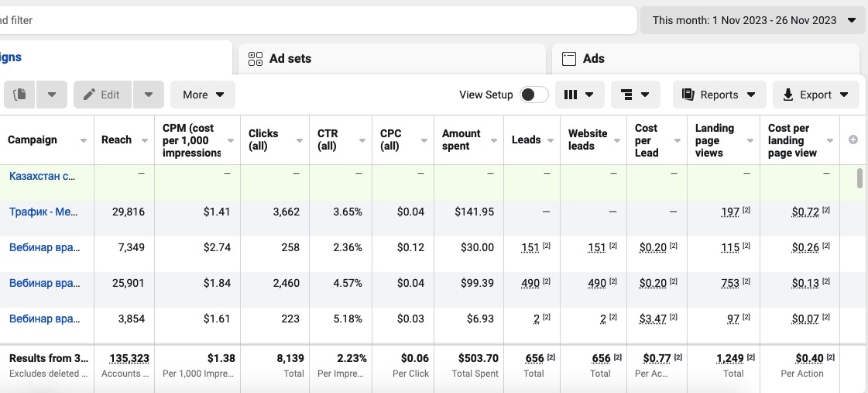
Task: Expand the More dropdown menu
Action: [203, 95]
